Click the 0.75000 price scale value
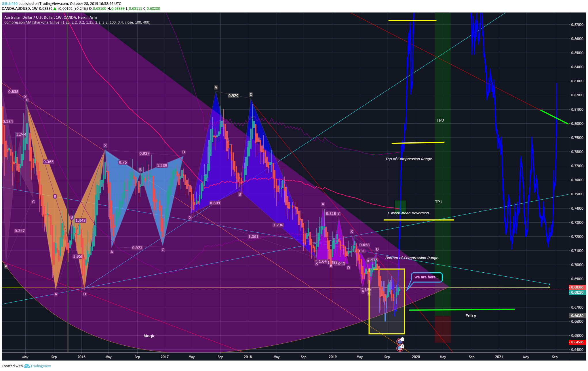 coord(577,194)
